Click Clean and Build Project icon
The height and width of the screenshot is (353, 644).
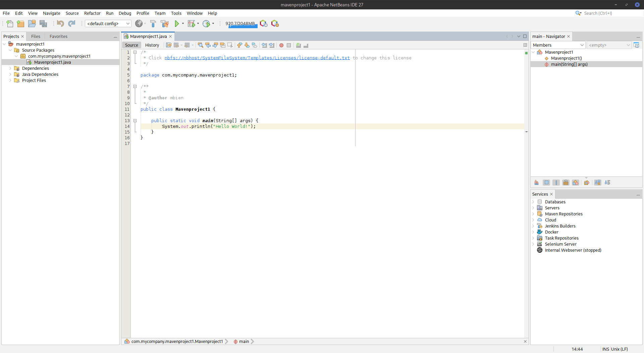[x=164, y=23]
